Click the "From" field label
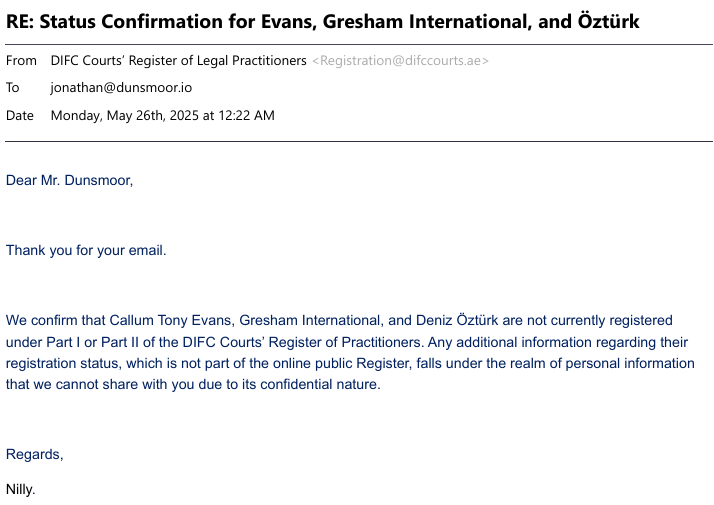 pyautogui.click(x=21, y=61)
